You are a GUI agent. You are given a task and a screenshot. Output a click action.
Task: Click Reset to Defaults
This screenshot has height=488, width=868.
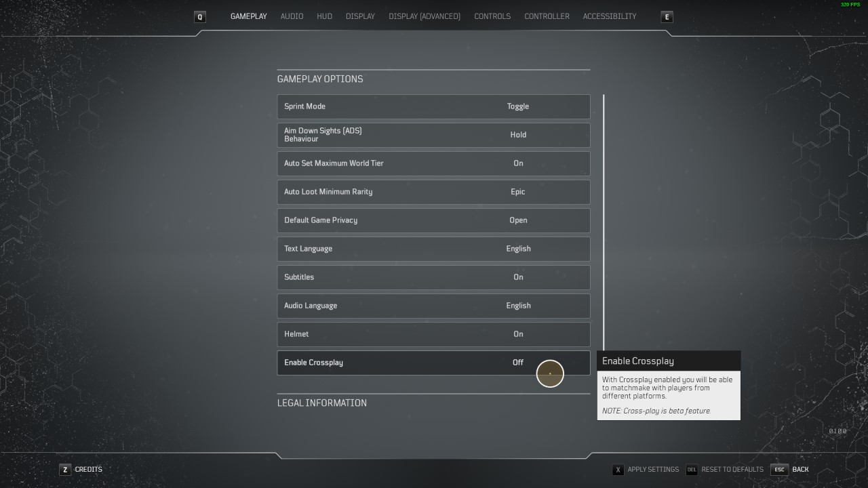click(x=732, y=470)
